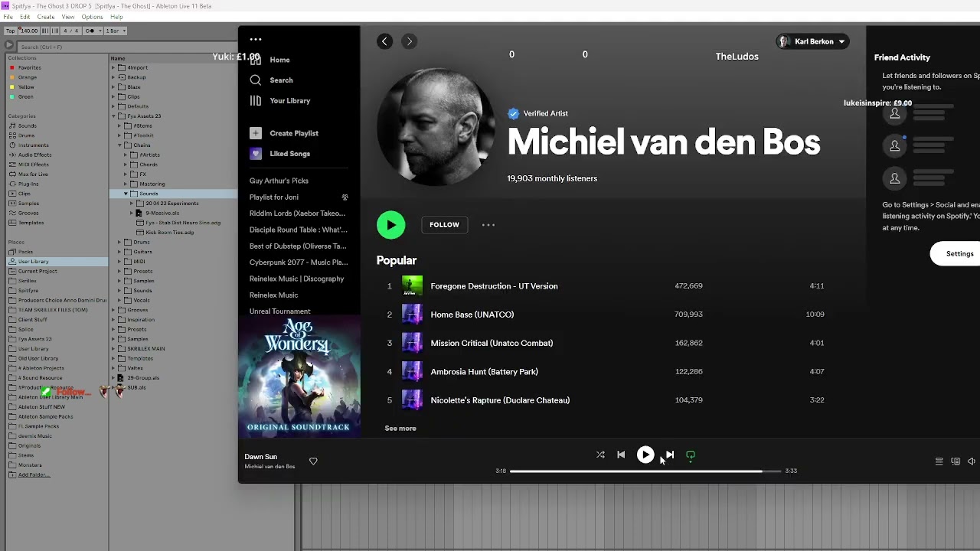The image size is (980, 551).
Task: Collapse the Fya Assets 23 folder
Action: (113, 116)
